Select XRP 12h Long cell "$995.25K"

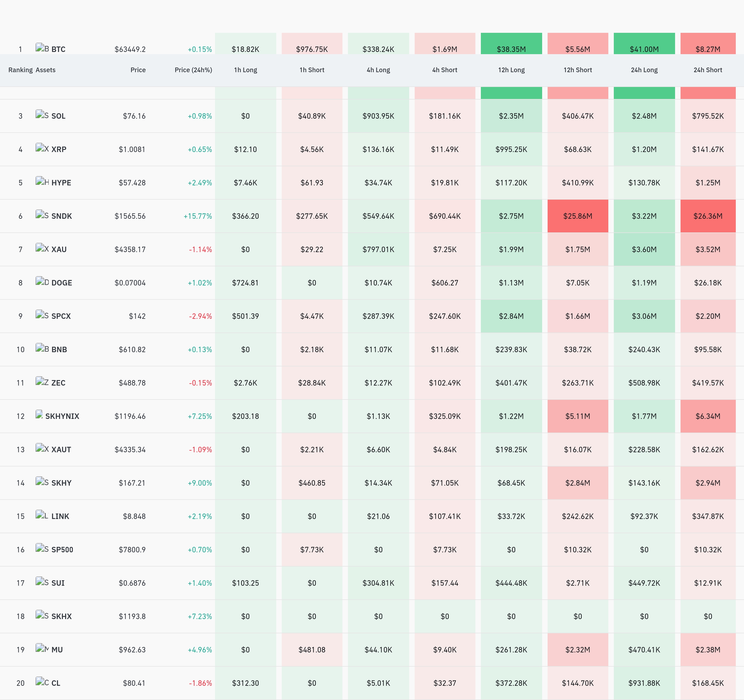click(511, 149)
